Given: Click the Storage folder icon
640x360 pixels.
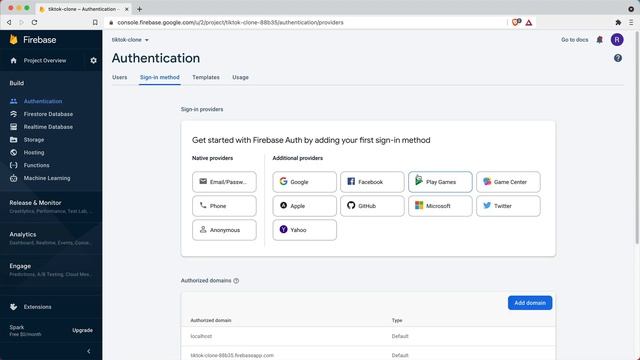Looking at the screenshot, I should pos(13,140).
